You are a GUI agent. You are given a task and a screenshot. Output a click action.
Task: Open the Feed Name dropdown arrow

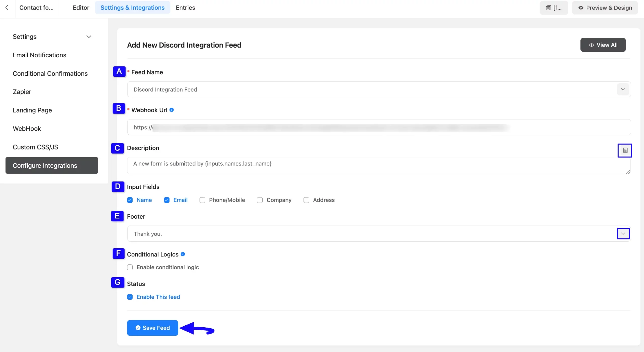[x=623, y=89]
